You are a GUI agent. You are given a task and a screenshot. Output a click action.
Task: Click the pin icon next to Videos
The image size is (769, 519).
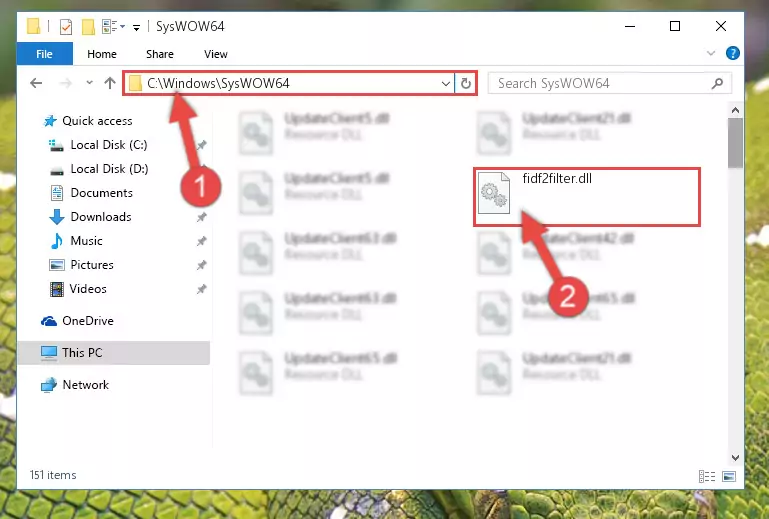(x=201, y=289)
